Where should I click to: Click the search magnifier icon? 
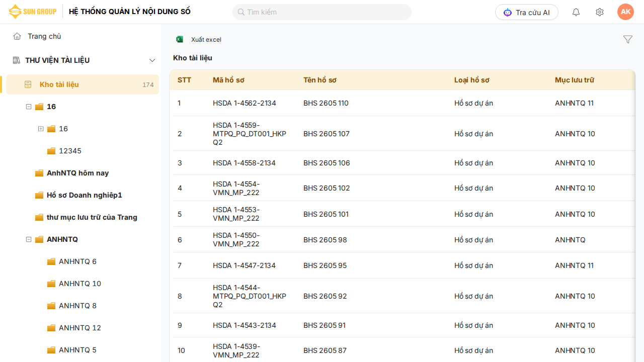241,12
